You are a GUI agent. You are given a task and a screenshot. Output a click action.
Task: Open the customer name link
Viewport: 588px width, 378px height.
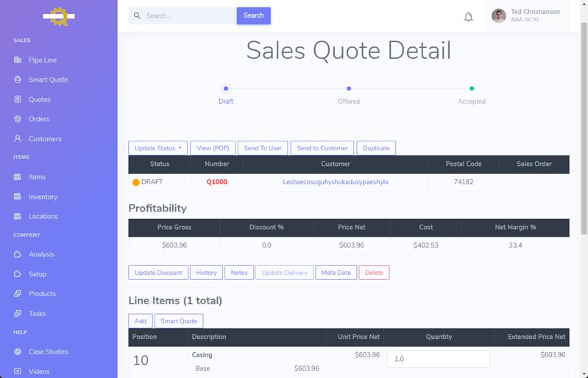[x=336, y=182]
